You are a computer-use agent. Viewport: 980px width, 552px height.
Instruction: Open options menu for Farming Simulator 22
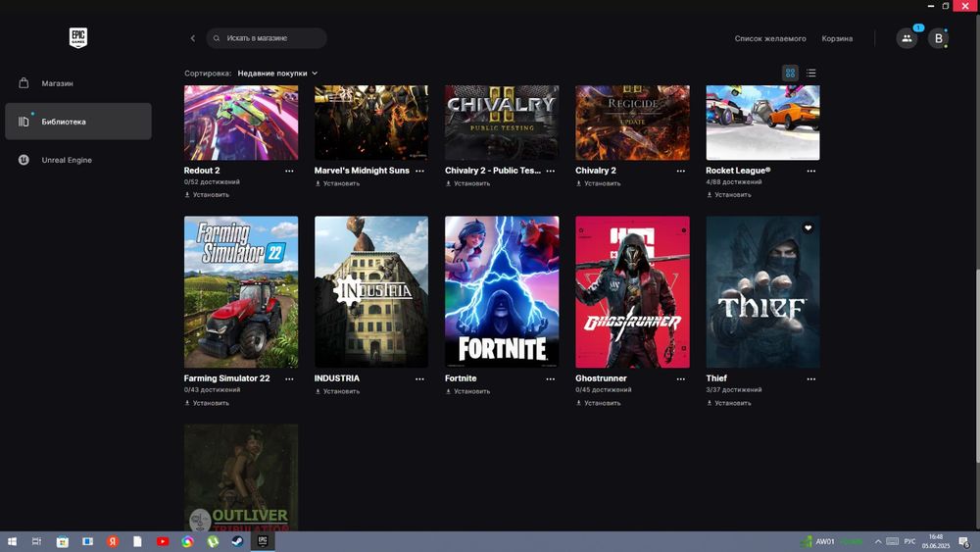pyautogui.click(x=289, y=378)
